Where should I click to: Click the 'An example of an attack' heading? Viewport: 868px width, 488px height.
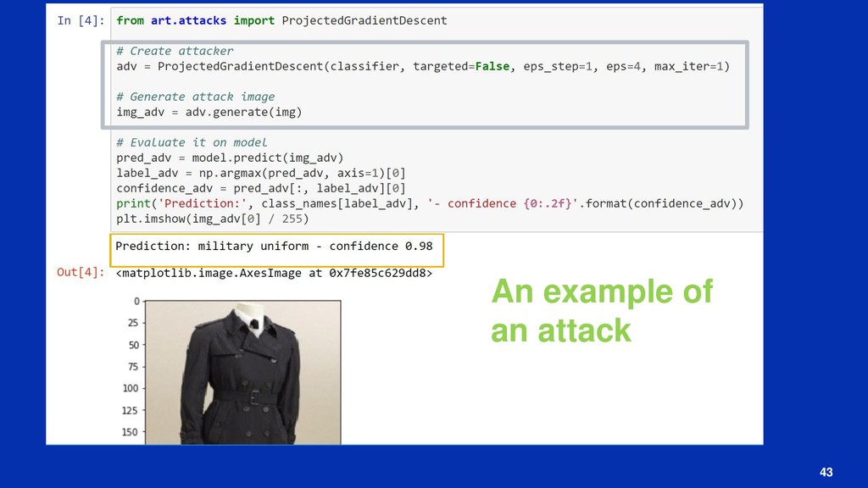[602, 310]
